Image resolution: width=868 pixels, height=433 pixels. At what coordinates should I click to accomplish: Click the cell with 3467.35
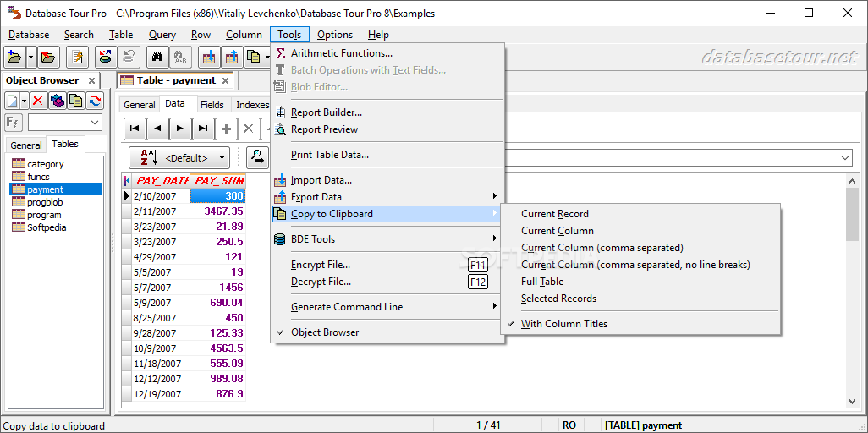(217, 211)
